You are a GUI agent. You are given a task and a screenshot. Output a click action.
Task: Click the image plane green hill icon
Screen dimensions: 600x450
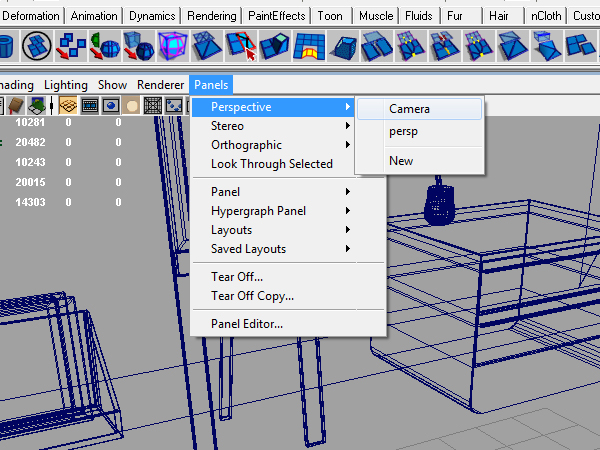point(37,106)
